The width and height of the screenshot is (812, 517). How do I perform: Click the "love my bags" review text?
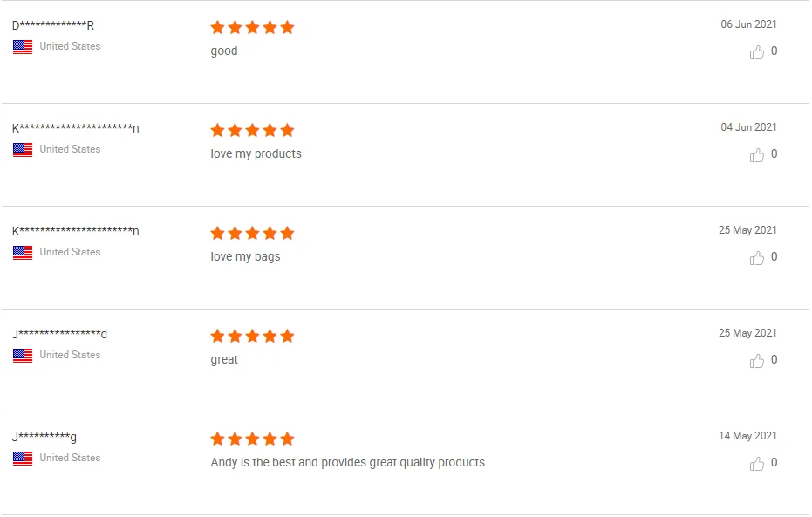[245, 257]
